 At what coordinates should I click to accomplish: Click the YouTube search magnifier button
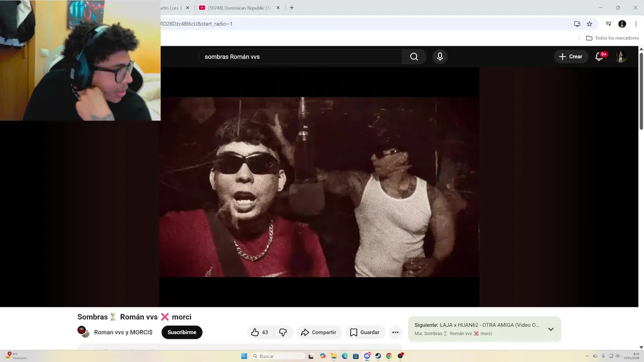[x=414, y=57]
